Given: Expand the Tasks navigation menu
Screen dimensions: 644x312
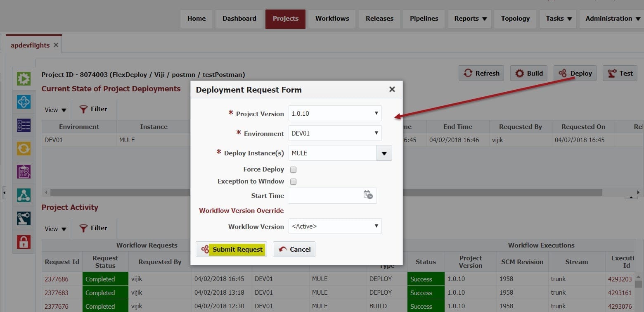Looking at the screenshot, I should (559, 19).
